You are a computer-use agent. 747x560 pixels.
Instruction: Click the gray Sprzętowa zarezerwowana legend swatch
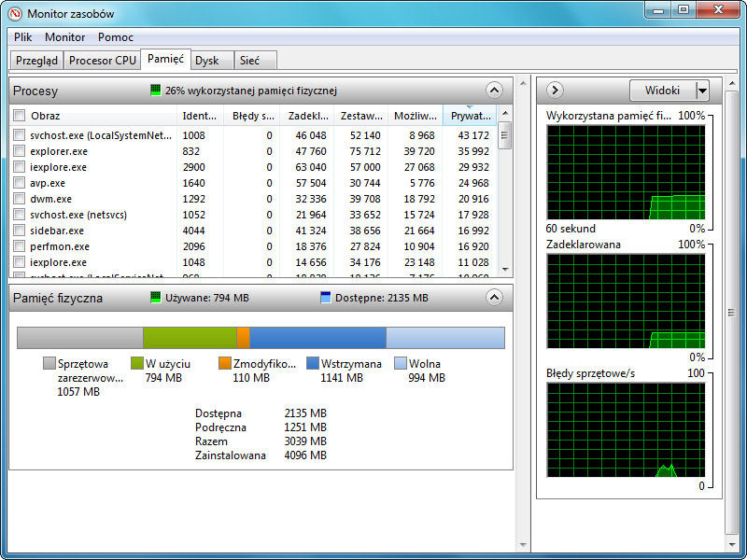coord(49,363)
